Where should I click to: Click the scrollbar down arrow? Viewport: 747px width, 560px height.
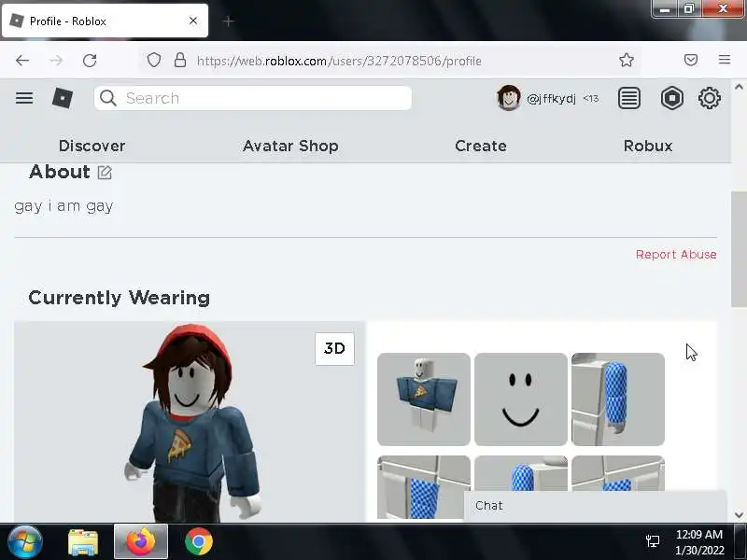739,514
